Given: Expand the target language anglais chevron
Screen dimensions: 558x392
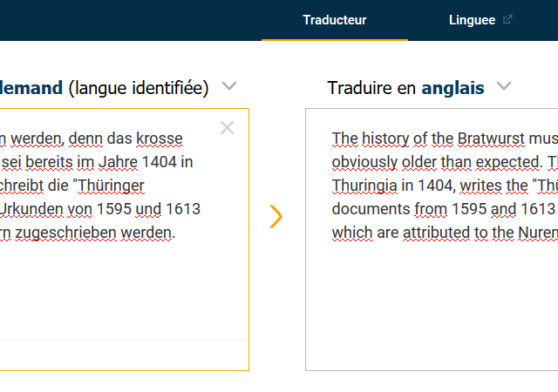Looking at the screenshot, I should pos(504,86).
